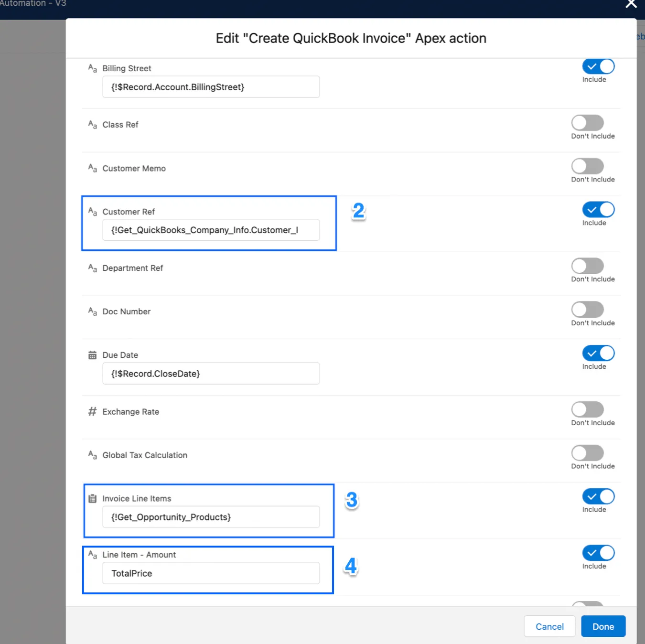Enable the Class Ref include toggle
The width and height of the screenshot is (645, 644).
(588, 123)
